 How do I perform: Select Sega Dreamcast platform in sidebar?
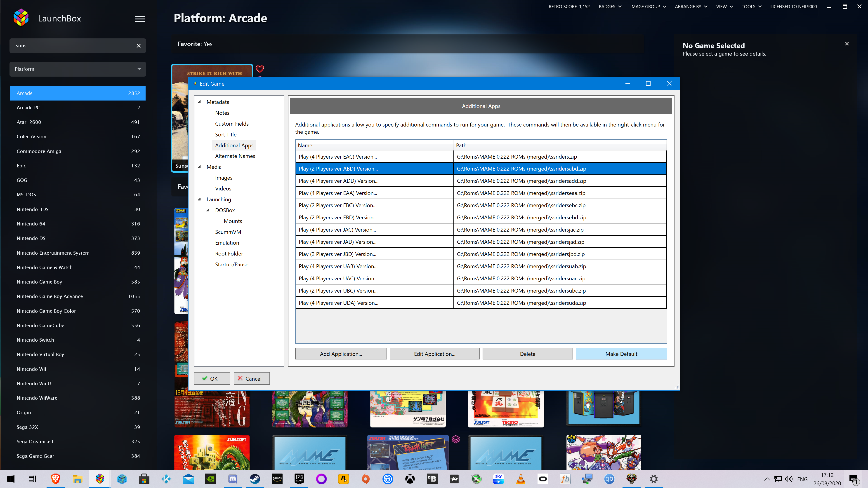[x=78, y=441]
